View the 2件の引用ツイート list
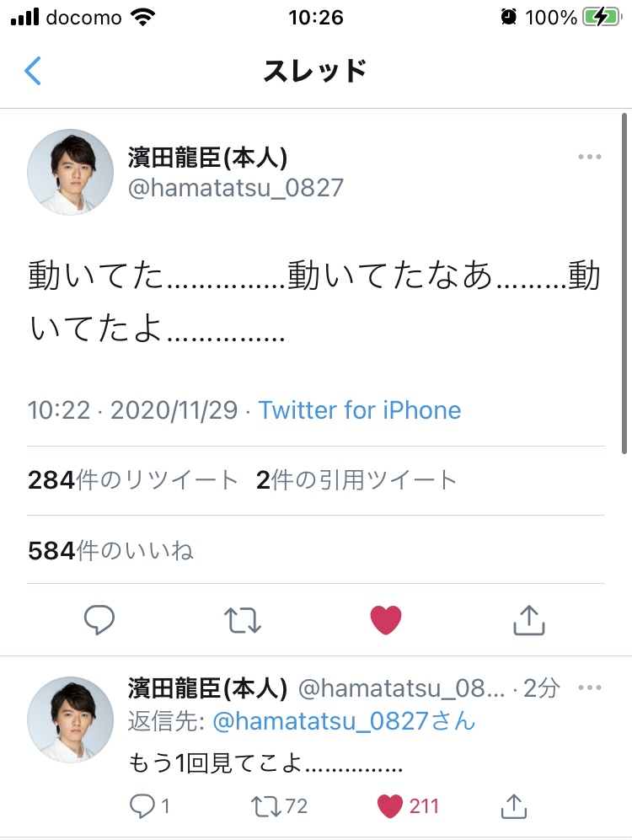The image size is (632, 840). click(356, 480)
